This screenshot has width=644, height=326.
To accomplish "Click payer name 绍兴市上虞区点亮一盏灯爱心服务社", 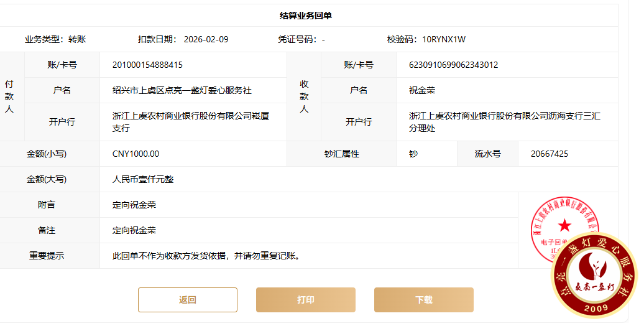I will coord(182,90).
